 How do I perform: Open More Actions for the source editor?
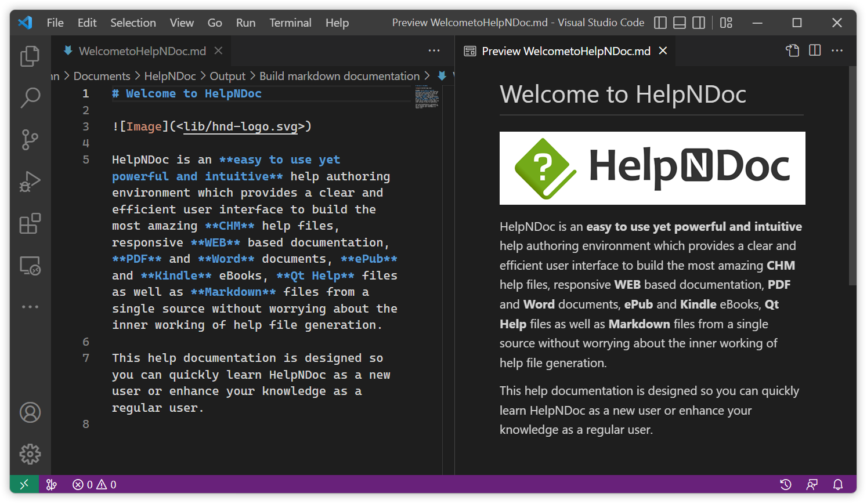[434, 50]
